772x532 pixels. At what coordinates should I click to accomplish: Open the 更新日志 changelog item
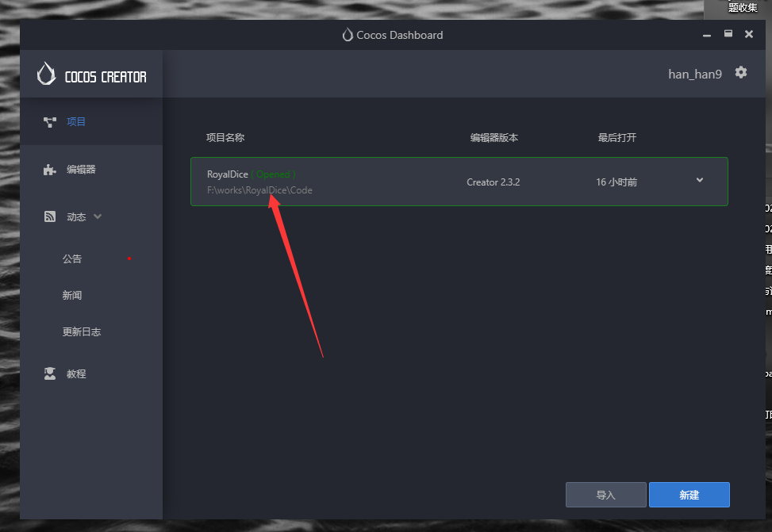(82, 331)
